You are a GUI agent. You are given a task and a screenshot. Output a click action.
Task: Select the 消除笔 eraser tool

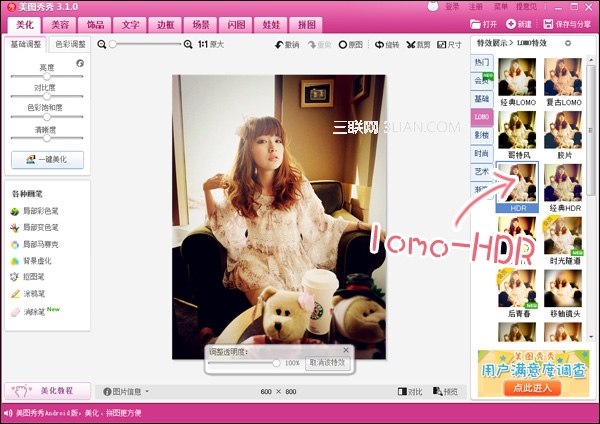pos(28,312)
